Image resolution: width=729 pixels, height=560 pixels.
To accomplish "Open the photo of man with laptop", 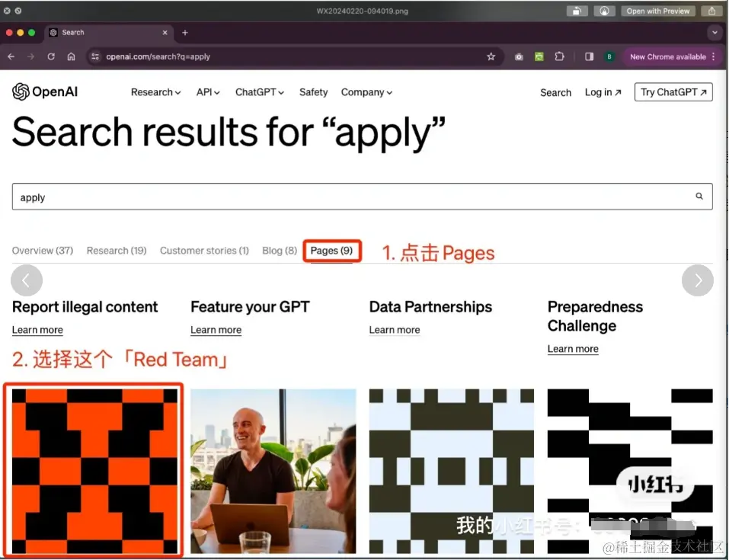I will (x=273, y=471).
